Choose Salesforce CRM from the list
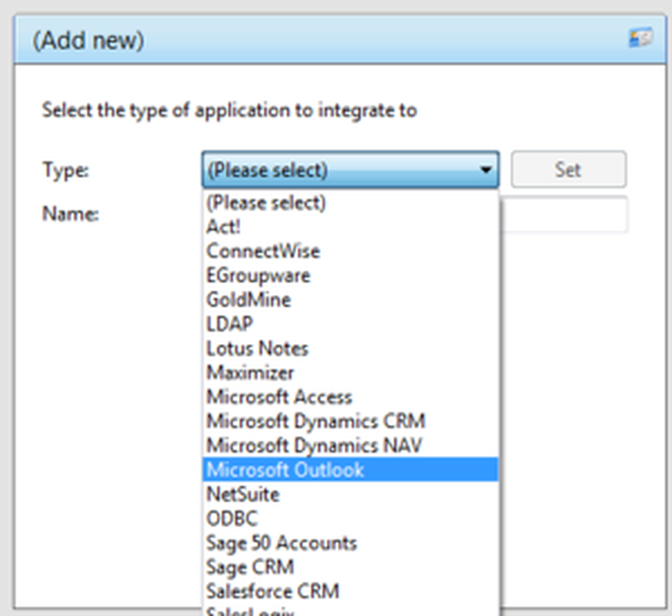672x616 pixels. [273, 591]
